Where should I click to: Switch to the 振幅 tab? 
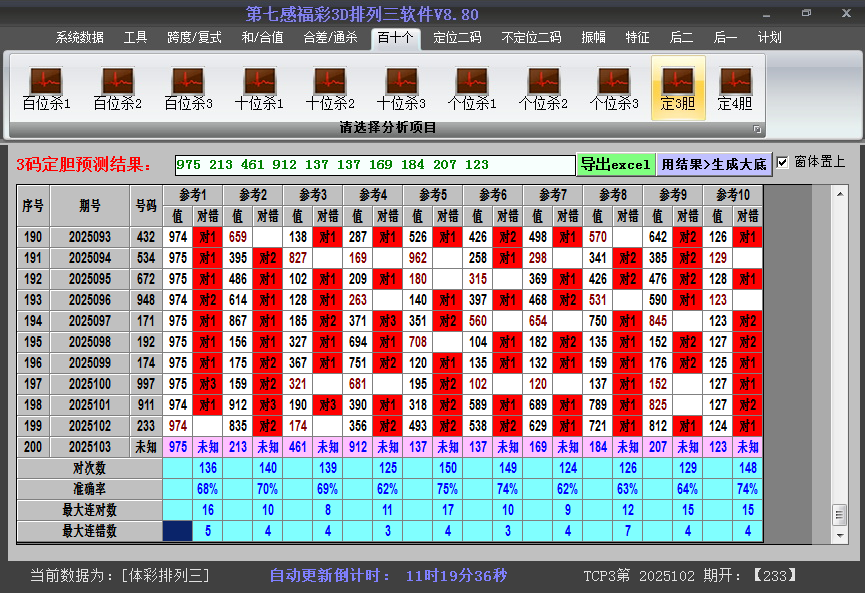click(x=593, y=38)
